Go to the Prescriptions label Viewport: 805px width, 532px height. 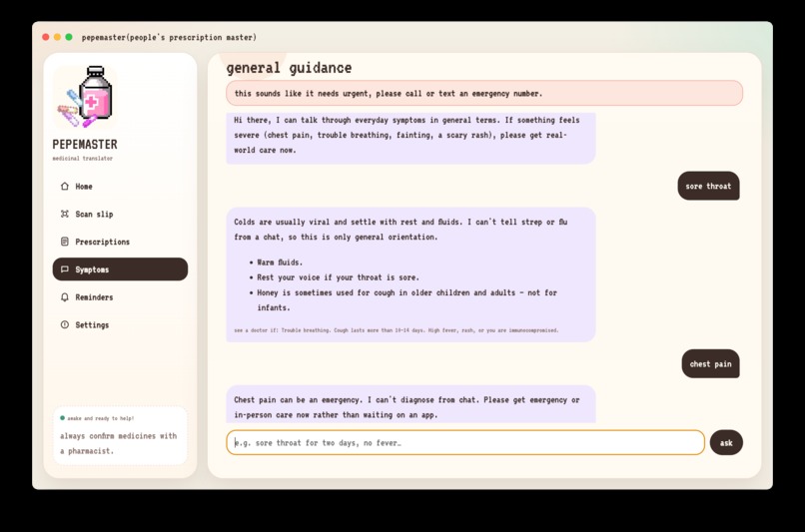coord(102,242)
